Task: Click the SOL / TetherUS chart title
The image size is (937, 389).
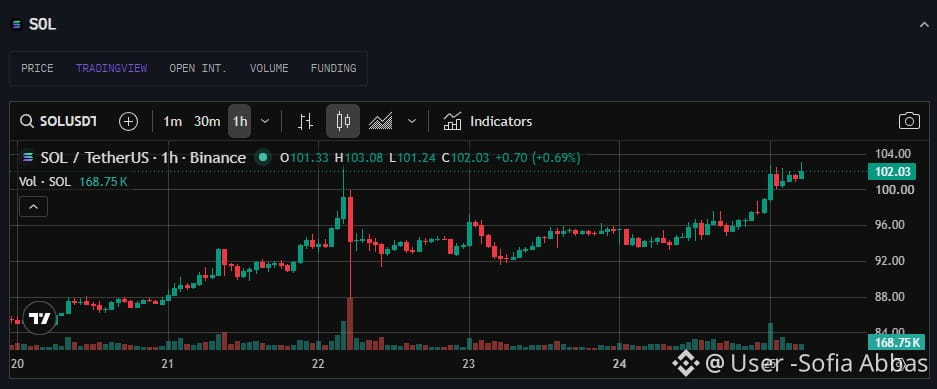Action: pyautogui.click(x=143, y=158)
